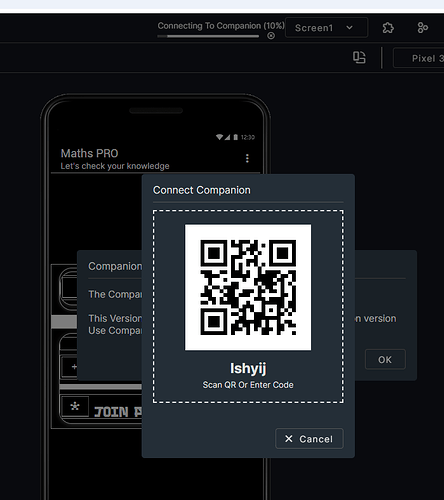Click the Maths PRO app title

[x=89, y=153]
